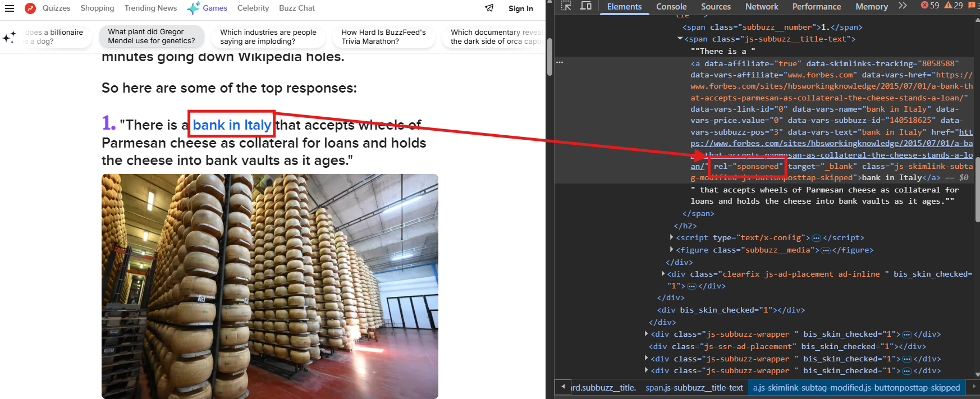Click the paper plane share icon
980x399 pixels.
489,8
